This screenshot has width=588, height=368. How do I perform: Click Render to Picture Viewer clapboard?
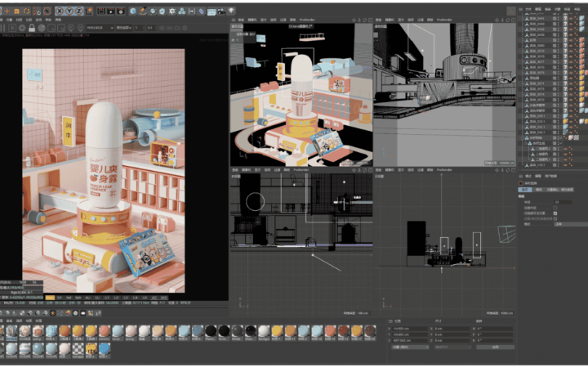tap(110, 11)
